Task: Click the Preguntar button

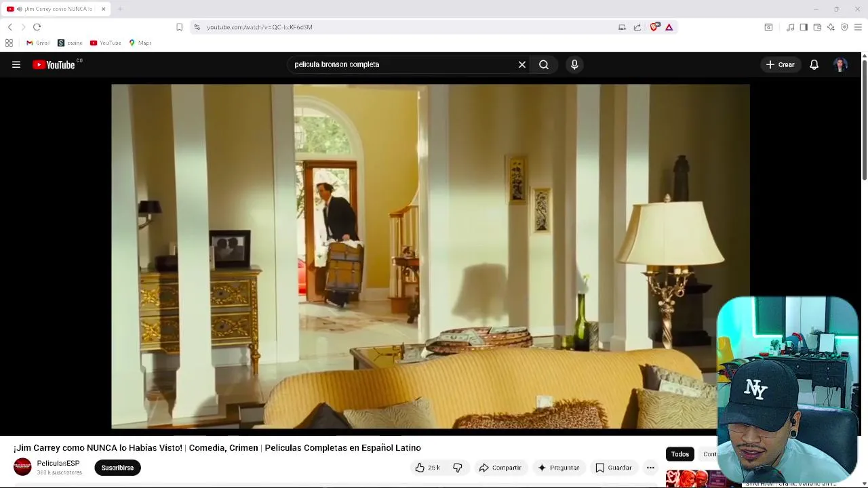Action: (558, 468)
